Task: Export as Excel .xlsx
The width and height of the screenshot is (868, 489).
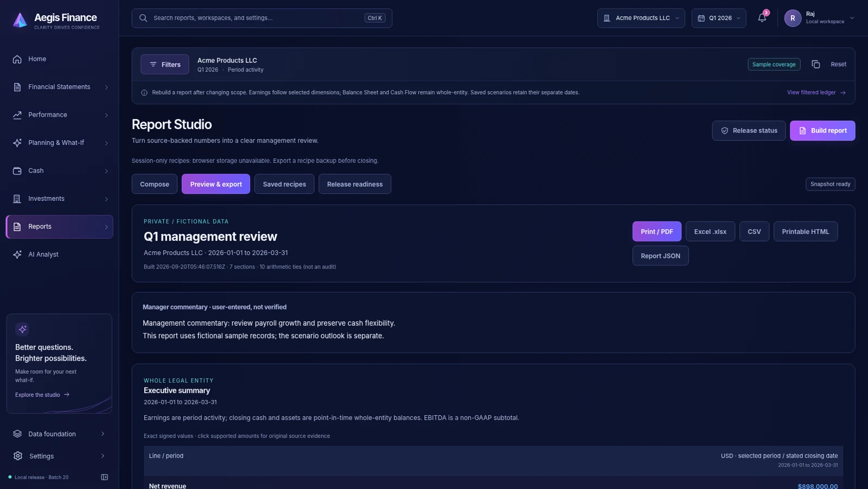Action: (x=710, y=231)
